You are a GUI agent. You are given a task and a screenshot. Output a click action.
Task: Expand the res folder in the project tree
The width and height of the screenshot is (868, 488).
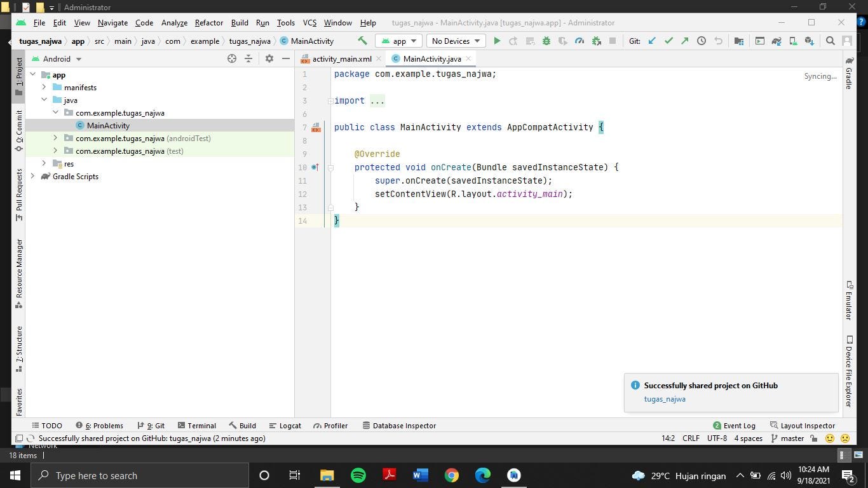[x=43, y=163]
